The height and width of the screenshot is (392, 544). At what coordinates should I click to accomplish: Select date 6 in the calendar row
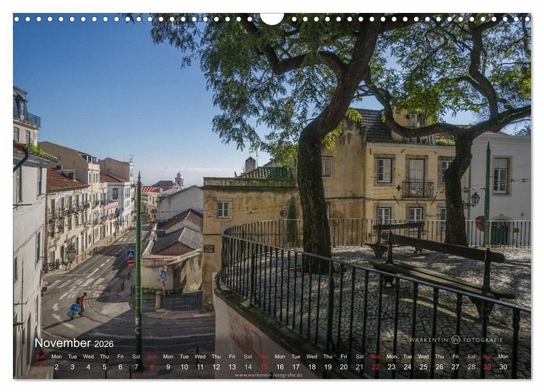(120, 367)
